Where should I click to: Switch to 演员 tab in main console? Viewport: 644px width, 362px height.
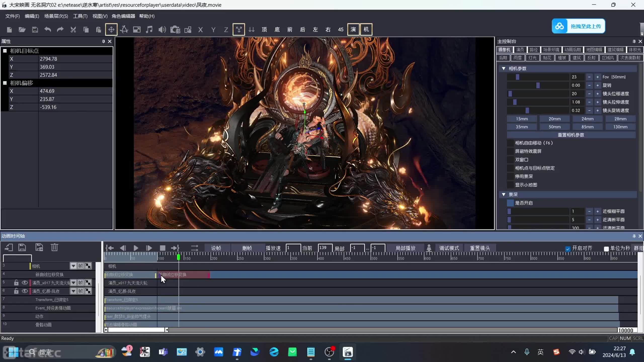coord(520,50)
